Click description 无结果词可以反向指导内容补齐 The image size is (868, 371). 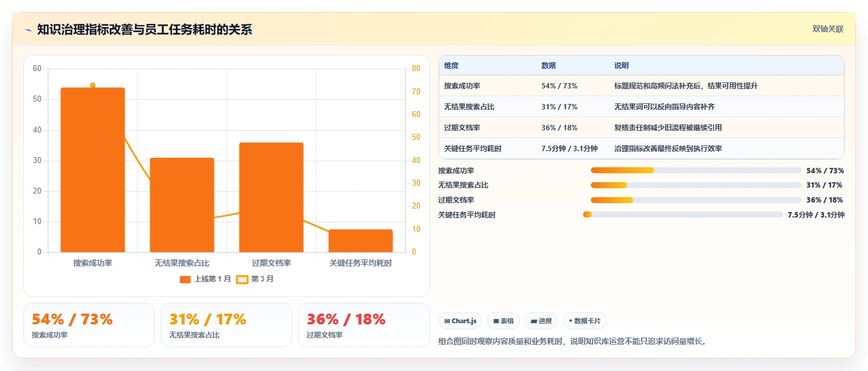664,107
